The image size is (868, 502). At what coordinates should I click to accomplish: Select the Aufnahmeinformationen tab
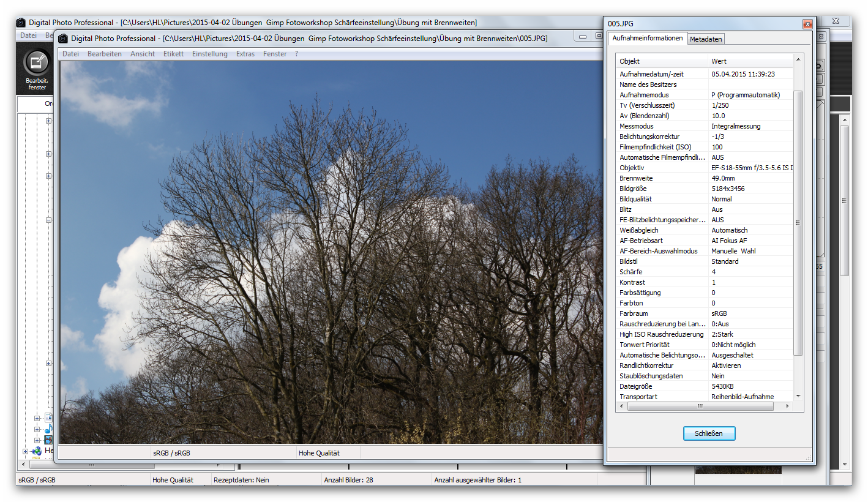tap(648, 38)
